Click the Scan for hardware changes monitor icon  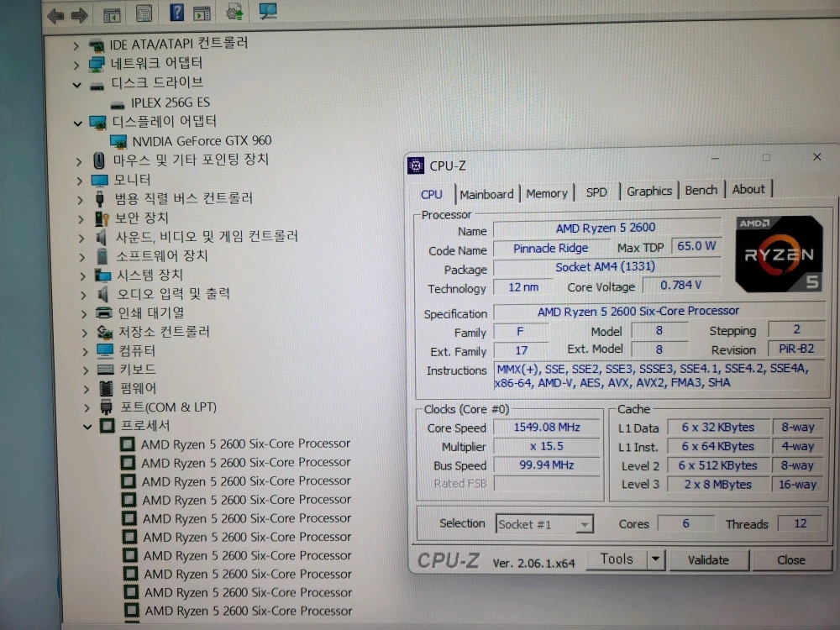tap(268, 11)
